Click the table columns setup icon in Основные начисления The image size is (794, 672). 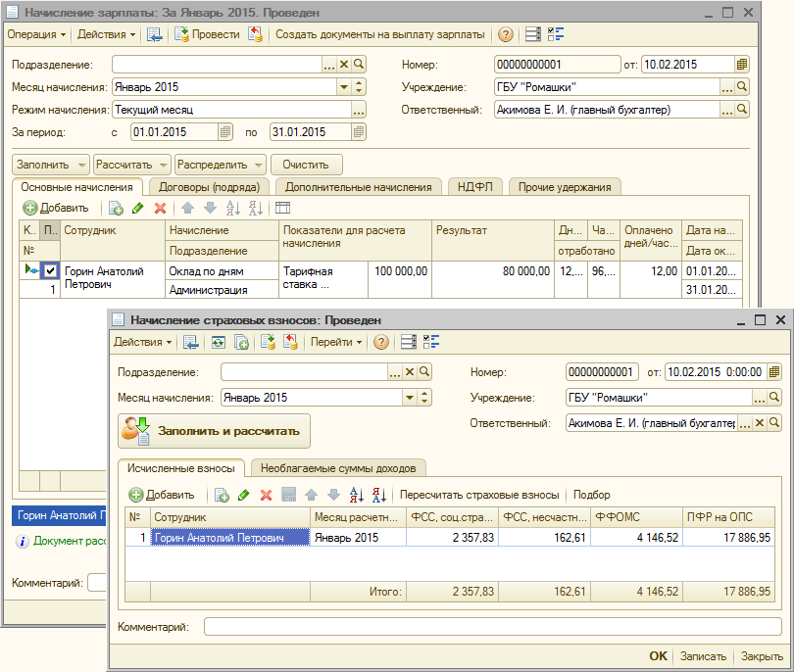point(282,208)
